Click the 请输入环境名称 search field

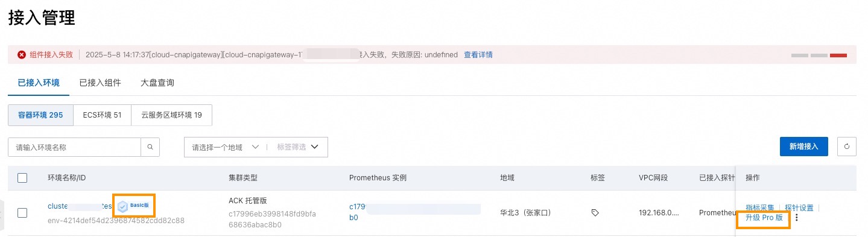pyautogui.click(x=74, y=147)
